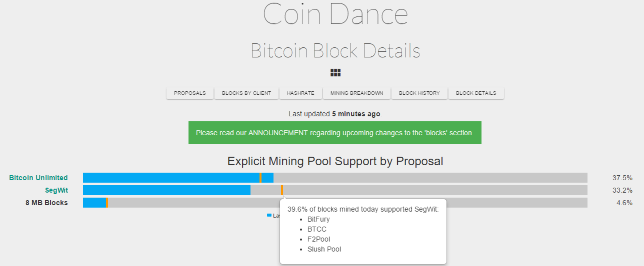644x266 pixels.
Task: Click the 8 MB Blocks label
Action: pos(46,203)
